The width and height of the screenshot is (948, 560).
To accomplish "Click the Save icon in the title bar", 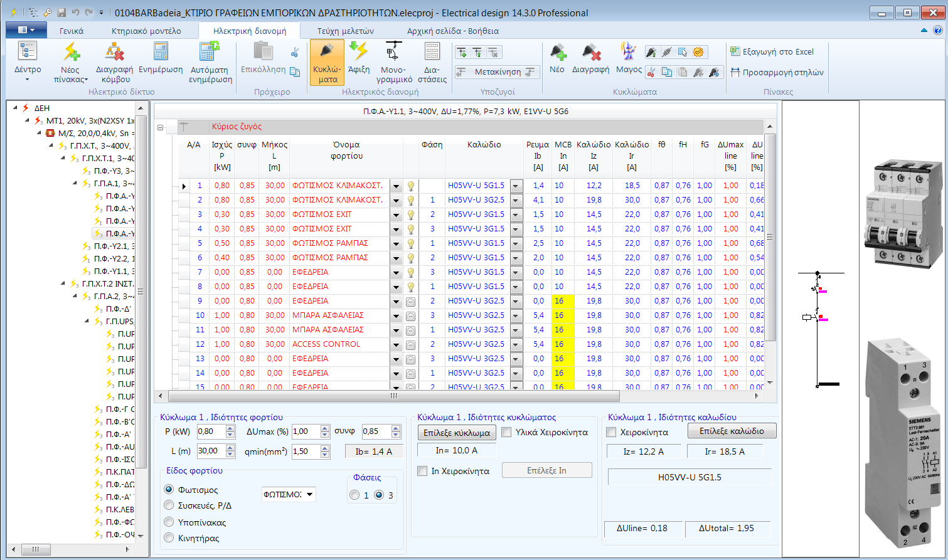I will [61, 12].
